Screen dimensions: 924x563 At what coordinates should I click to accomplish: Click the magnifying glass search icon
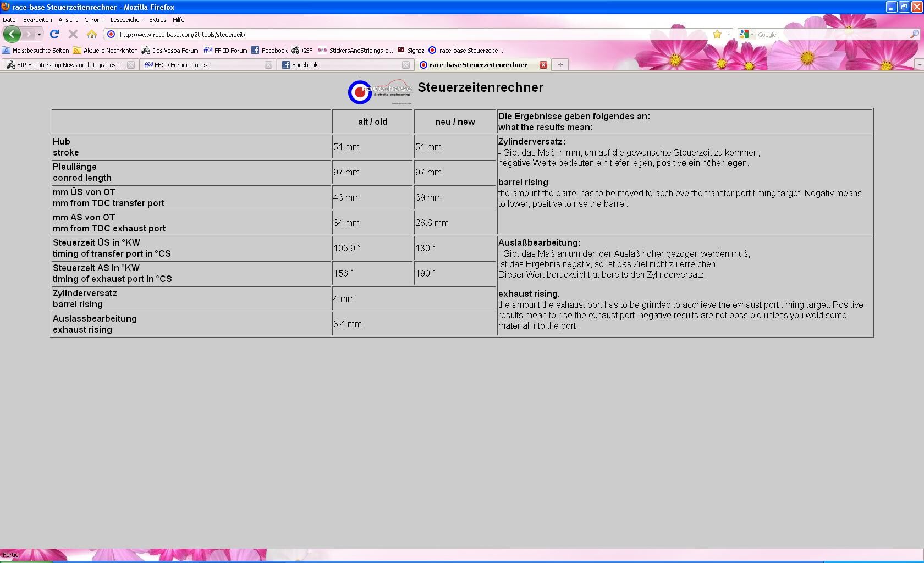point(915,34)
